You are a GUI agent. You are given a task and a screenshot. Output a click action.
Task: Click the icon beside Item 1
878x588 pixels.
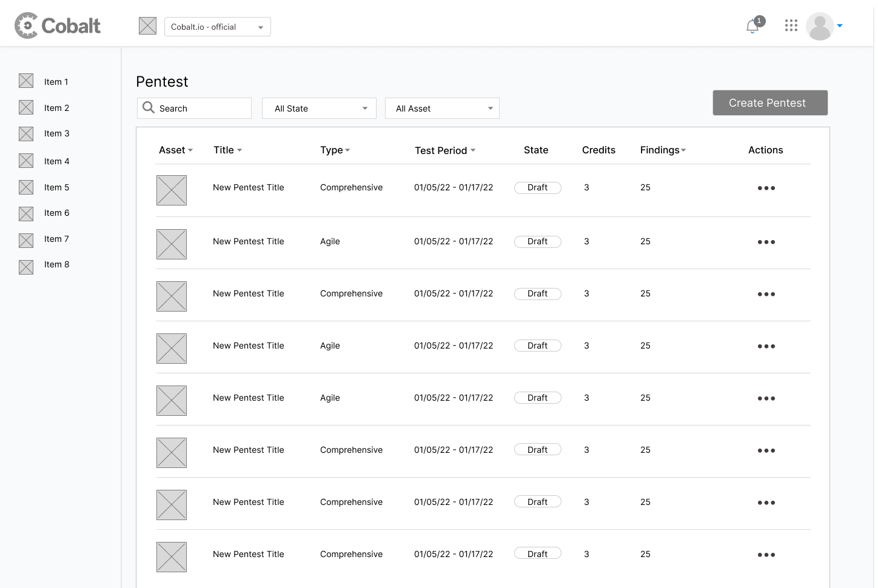(26, 81)
